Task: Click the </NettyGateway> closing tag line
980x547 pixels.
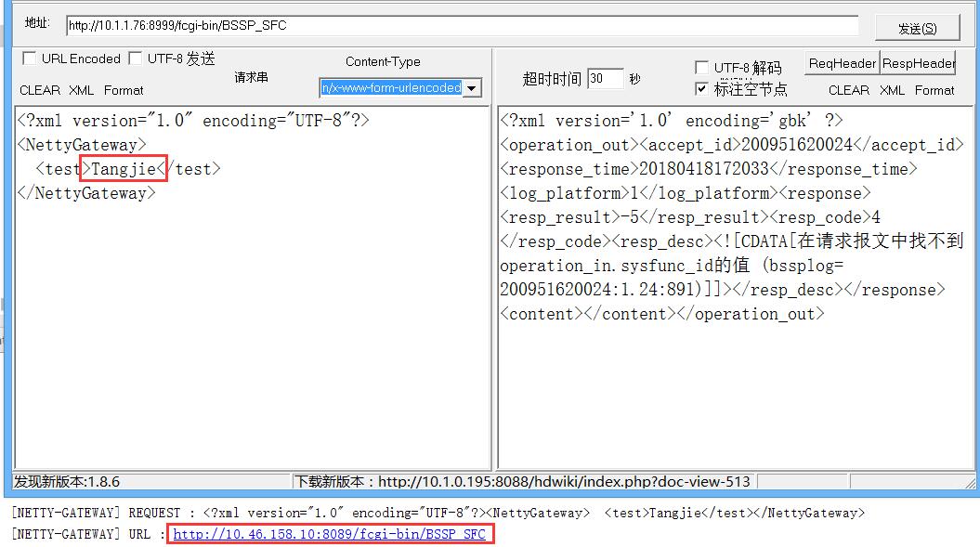Action: click(86, 193)
